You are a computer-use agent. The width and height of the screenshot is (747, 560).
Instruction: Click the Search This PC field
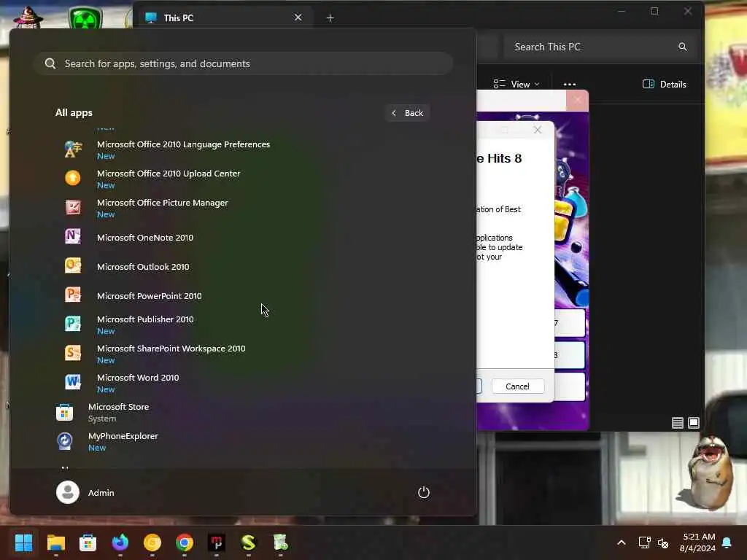point(600,47)
